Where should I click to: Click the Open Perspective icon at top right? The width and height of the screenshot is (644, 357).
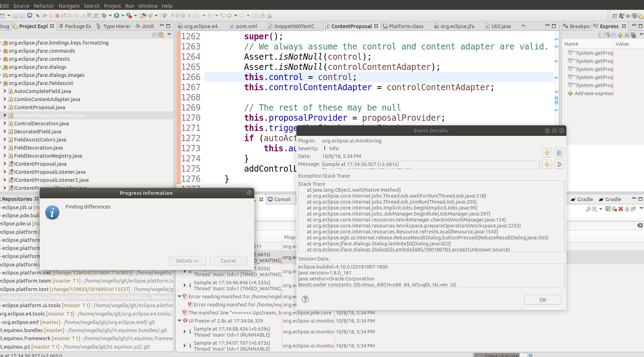coord(615,16)
